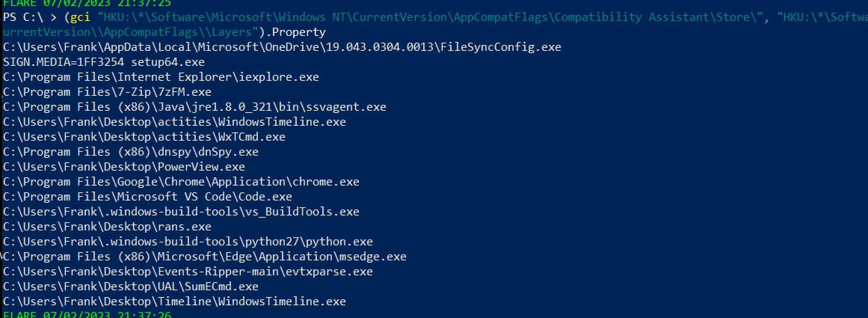The image size is (868, 318).
Task: Click the 7zFM.exe path line
Action: 107,92
